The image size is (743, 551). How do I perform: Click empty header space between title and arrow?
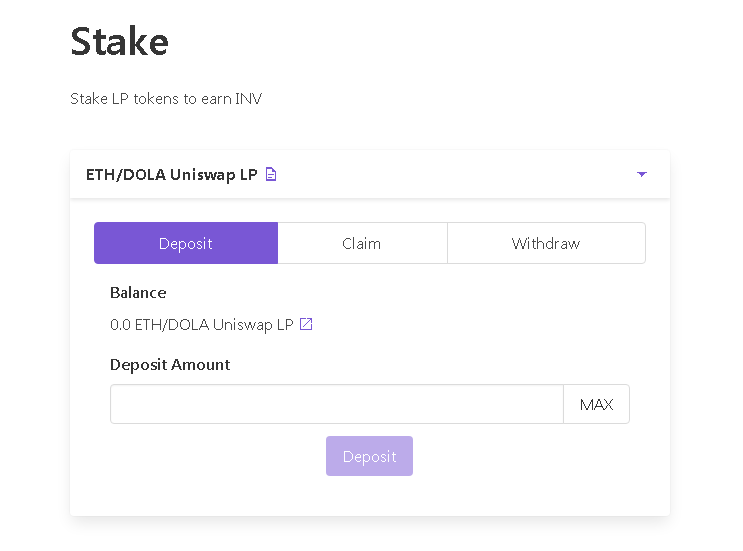tap(455, 174)
